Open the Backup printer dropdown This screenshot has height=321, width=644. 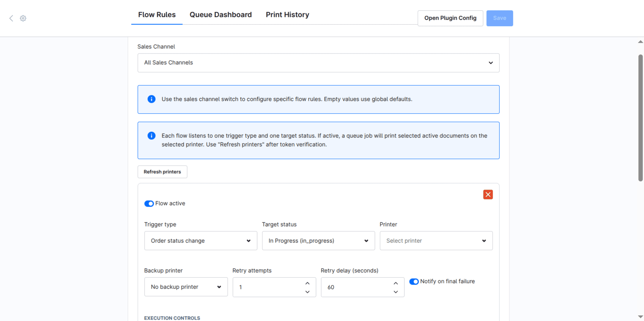click(186, 287)
